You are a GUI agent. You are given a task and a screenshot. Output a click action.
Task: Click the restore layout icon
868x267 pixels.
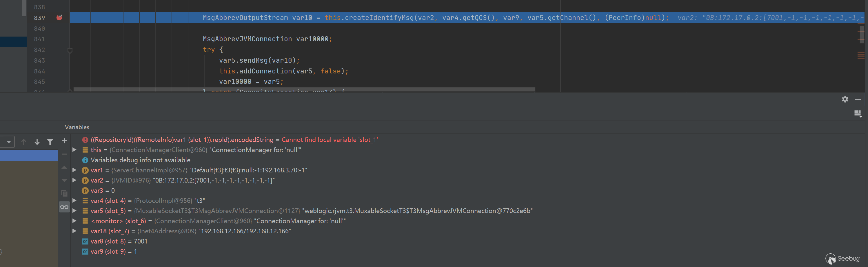[x=858, y=113]
